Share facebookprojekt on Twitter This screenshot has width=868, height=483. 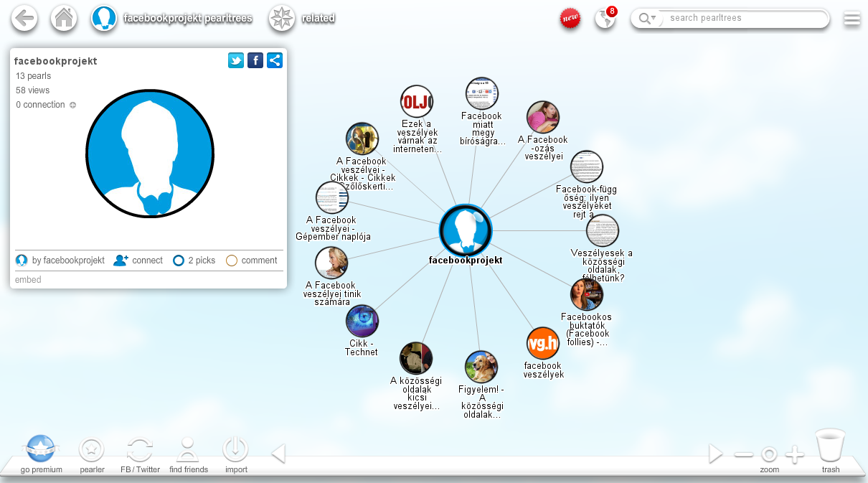(x=236, y=60)
